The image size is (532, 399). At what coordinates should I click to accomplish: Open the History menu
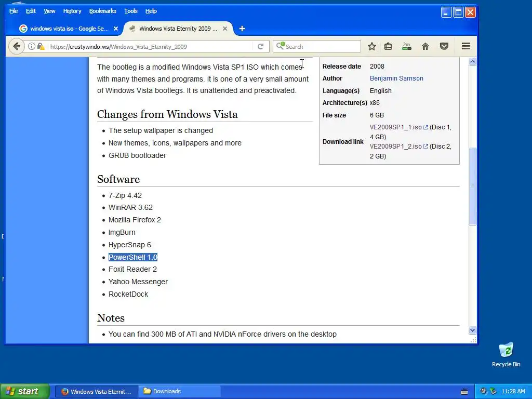click(x=72, y=11)
